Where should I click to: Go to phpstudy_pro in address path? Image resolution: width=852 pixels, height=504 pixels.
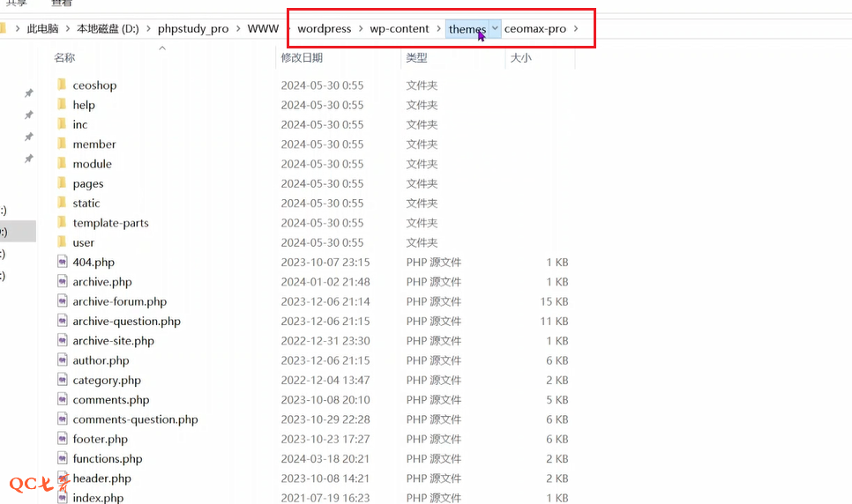[x=193, y=28]
